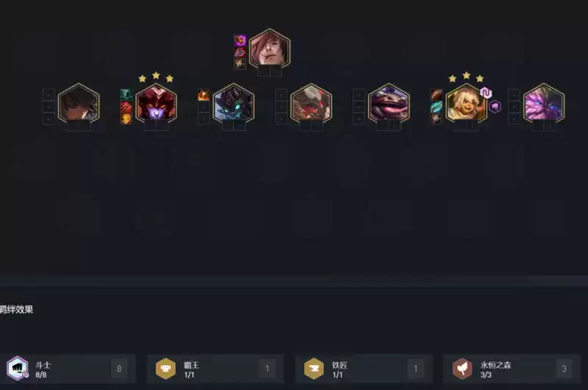Click the dark champion with teal eyes
588x390 pixels.
point(233,104)
